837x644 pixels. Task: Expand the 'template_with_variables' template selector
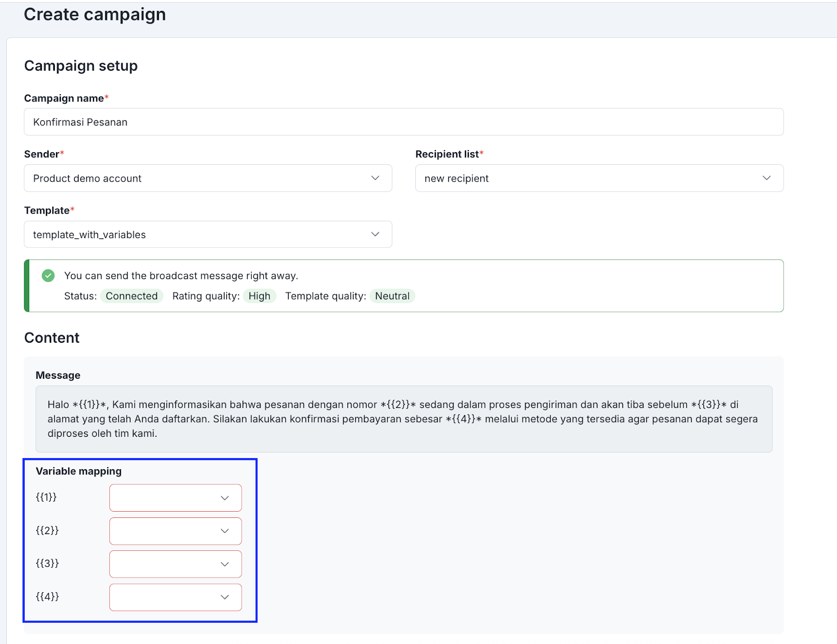[x=199, y=234]
